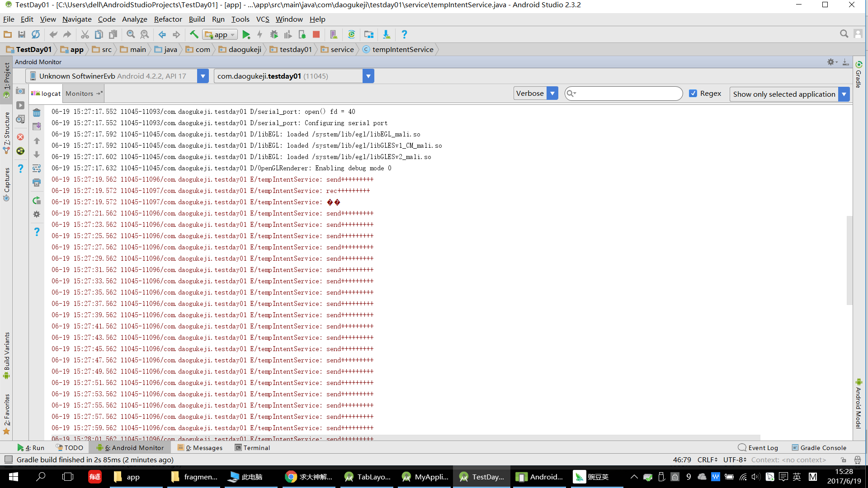Click the Apply Changes lightning icon
868x488 pixels.
(x=259, y=34)
